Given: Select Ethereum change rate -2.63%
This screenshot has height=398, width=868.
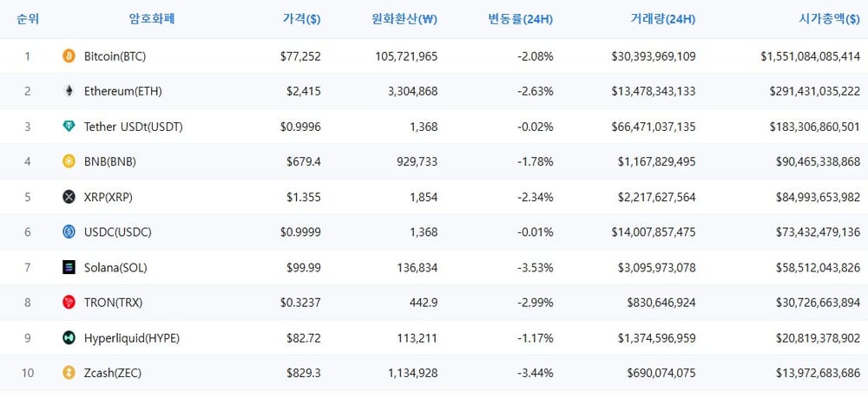Looking at the screenshot, I should (x=535, y=91).
